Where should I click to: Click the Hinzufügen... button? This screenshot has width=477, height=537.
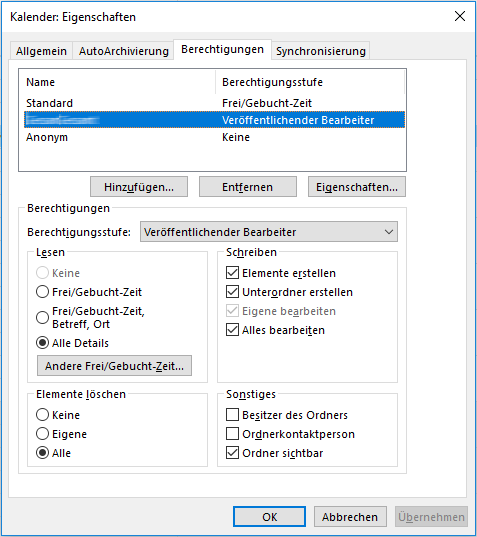tap(139, 187)
